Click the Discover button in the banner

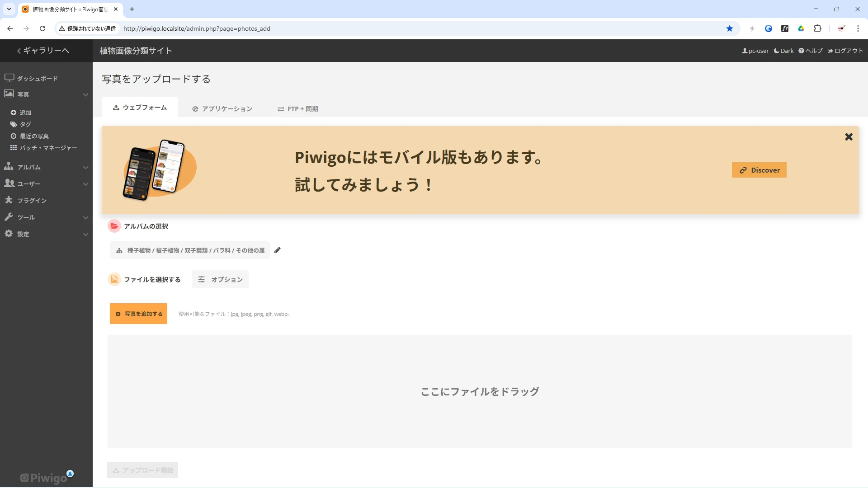[759, 170]
